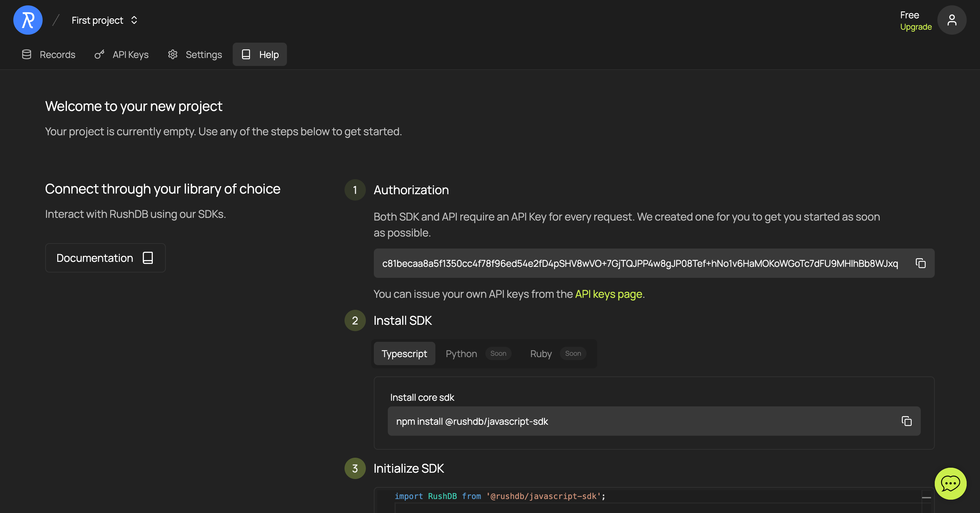Viewport: 980px width, 513px height.
Task: Click the Help tab in navigation
Action: click(x=259, y=54)
